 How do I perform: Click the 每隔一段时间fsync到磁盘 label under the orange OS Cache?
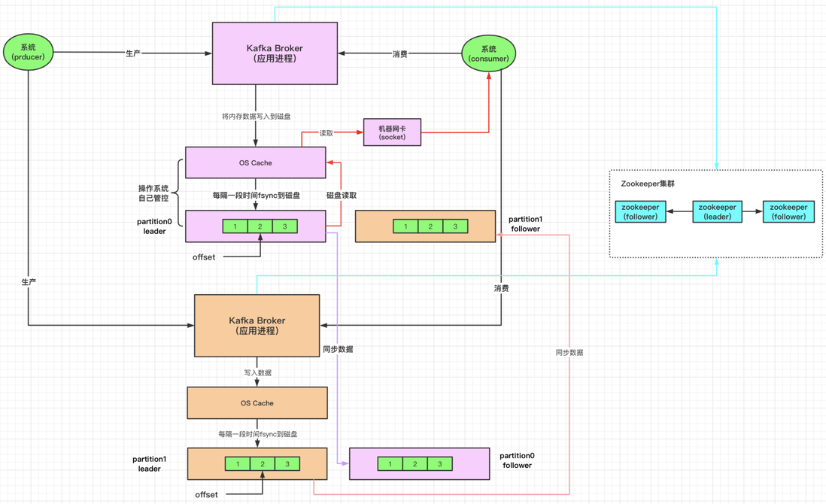click(x=258, y=434)
